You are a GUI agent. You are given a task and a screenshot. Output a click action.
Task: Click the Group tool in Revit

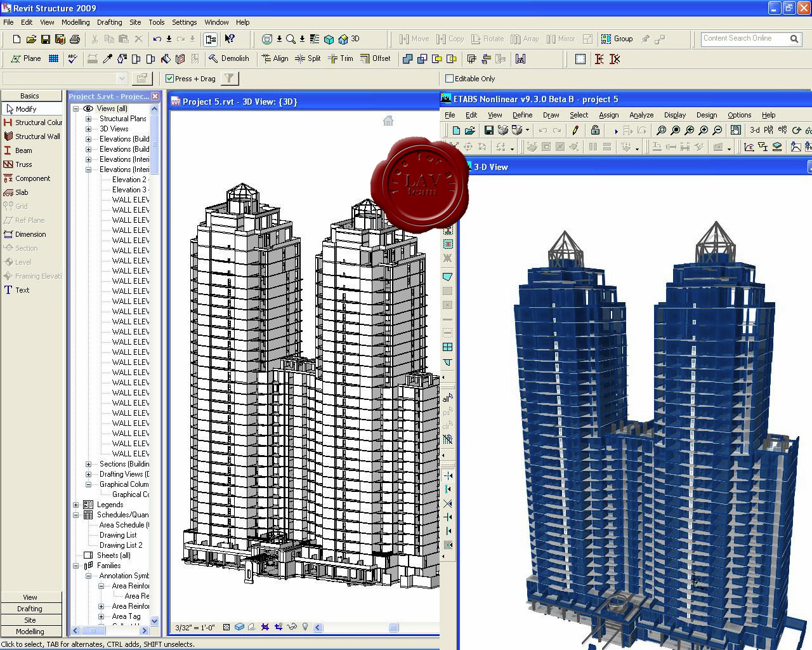617,39
